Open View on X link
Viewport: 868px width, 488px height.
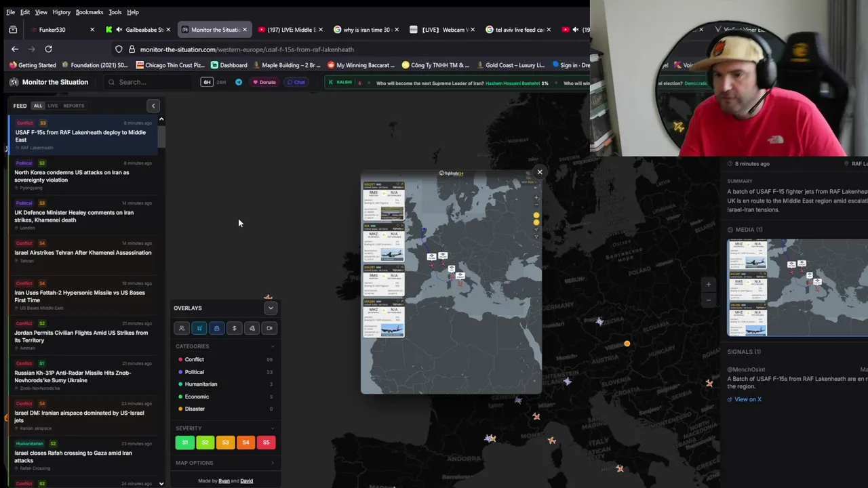pos(745,399)
